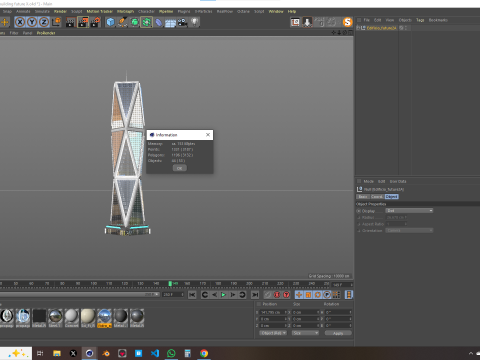Click the green Play Forwards button
Viewport: 480px width, 360px height.
pyautogui.click(x=223, y=295)
